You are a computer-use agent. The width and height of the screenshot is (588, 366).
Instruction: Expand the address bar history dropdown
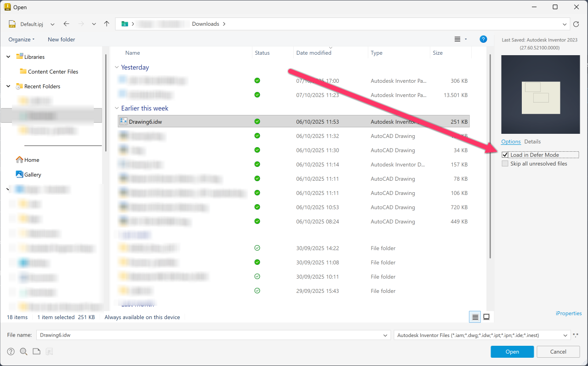[x=565, y=24]
